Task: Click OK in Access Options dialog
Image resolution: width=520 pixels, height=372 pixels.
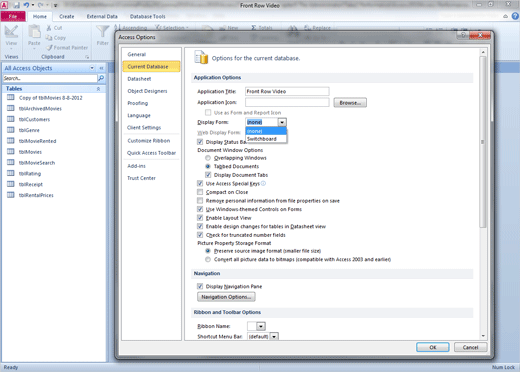Action: tap(433, 347)
